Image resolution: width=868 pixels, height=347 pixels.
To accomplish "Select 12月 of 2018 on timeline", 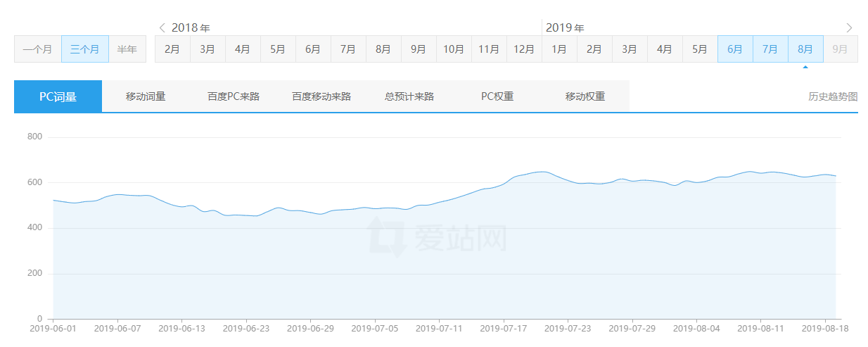I will pyautogui.click(x=524, y=49).
